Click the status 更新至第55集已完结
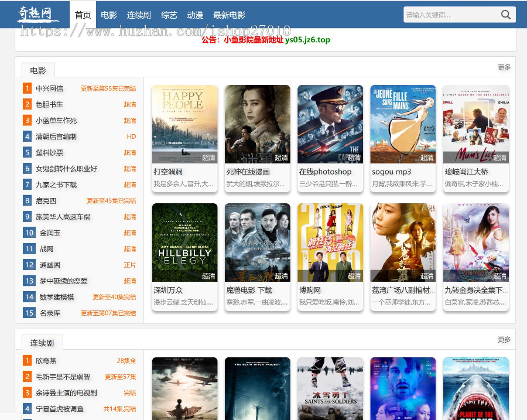The width and height of the screenshot is (527, 420). 108,88
